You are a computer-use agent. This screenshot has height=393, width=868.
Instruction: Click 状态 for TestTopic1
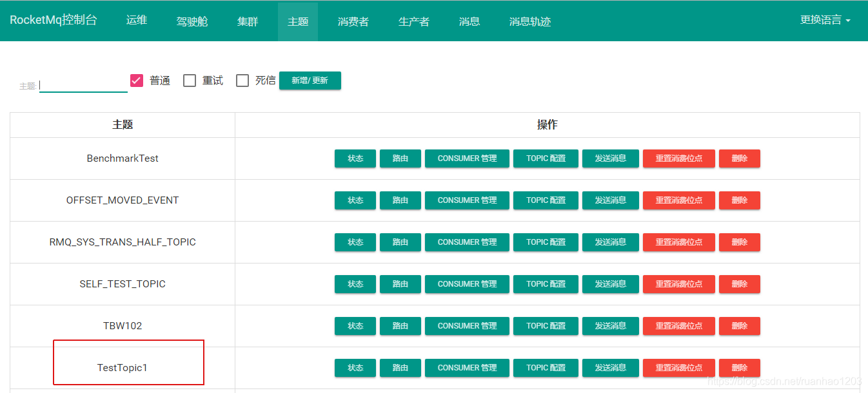355,368
